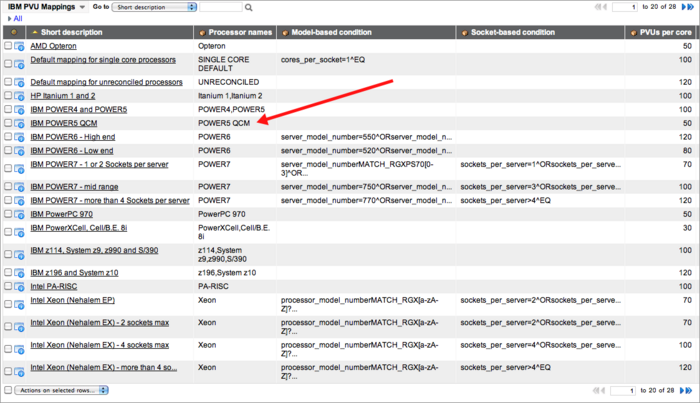This screenshot has width=700, height=403.
Task: Tick checkbox for IBM z196 and System z10
Action: 8,272
